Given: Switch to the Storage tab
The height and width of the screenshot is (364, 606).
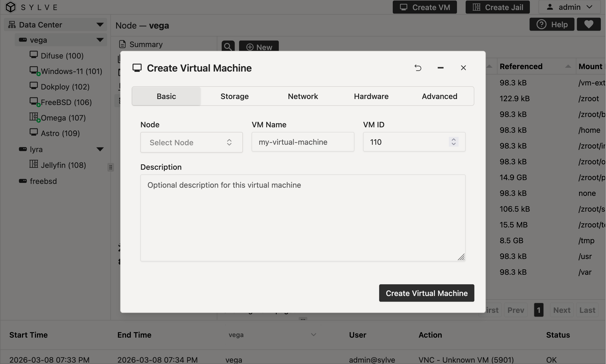Looking at the screenshot, I should [x=234, y=96].
